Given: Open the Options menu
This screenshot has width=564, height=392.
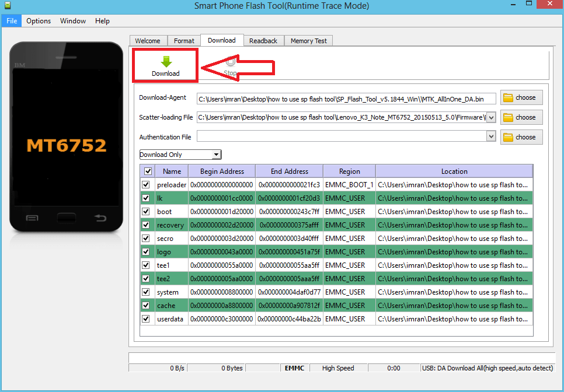Looking at the screenshot, I should (39, 21).
